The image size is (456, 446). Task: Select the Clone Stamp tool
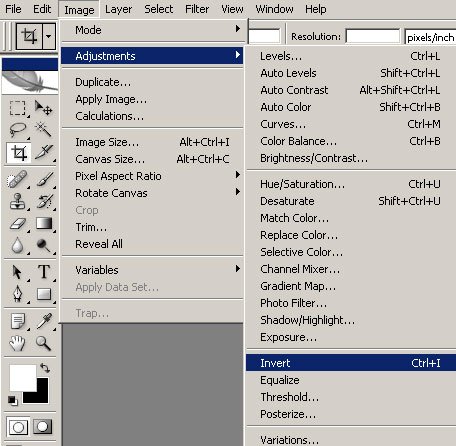coord(17,201)
